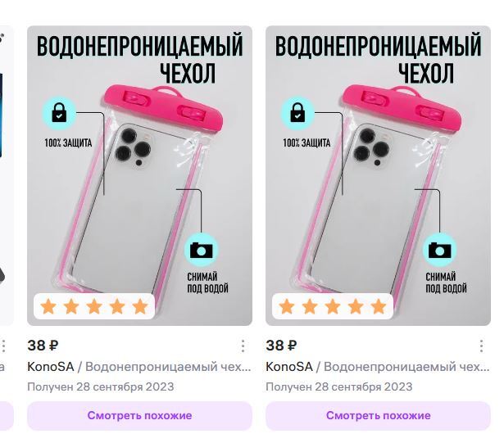Image resolution: width=504 pixels, height=443 pixels.
Task: Open three-dot menu of right KonoSA card
Action: [481, 346]
